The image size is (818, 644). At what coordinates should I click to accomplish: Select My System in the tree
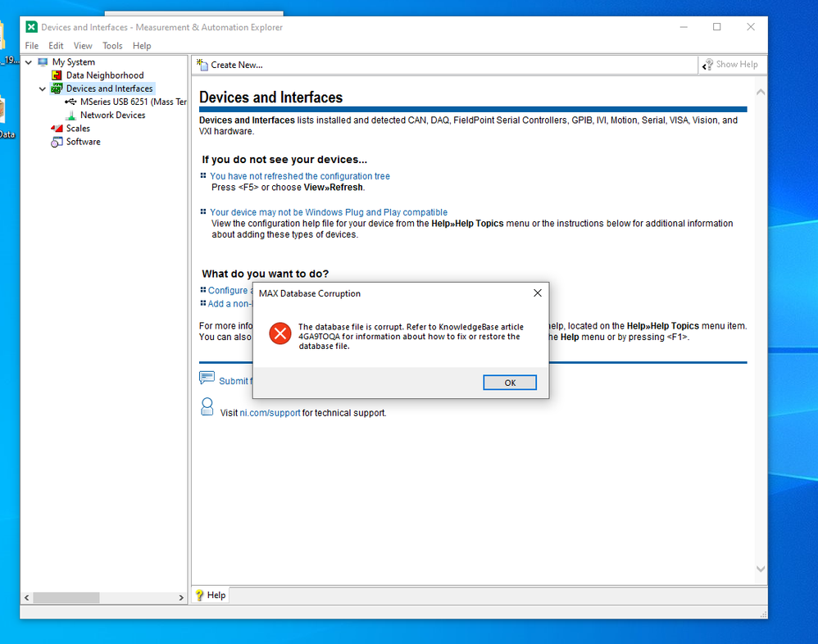74,62
